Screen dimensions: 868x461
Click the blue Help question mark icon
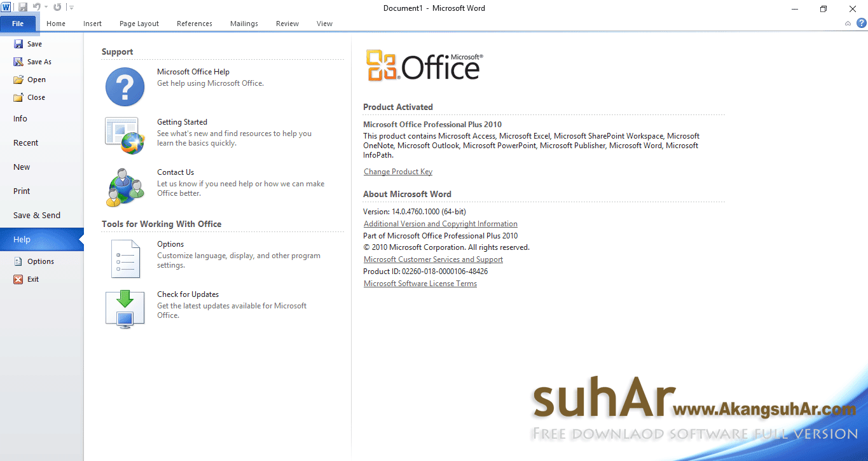(861, 24)
